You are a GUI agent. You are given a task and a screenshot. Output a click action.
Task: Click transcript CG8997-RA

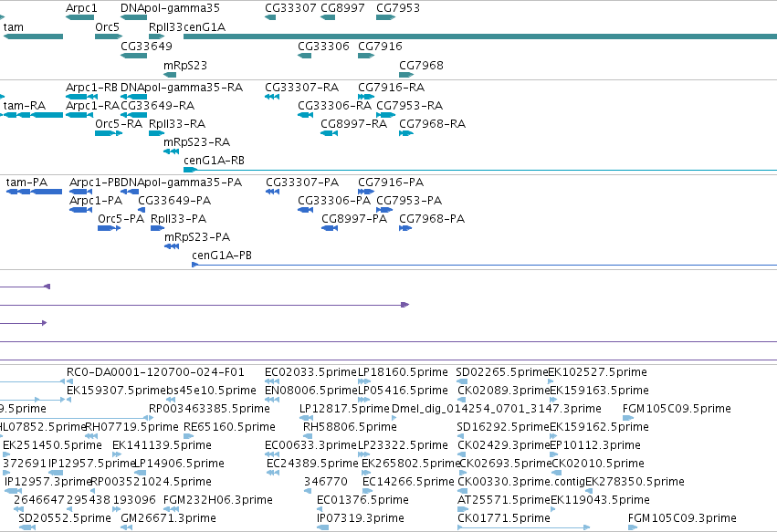coord(354,124)
